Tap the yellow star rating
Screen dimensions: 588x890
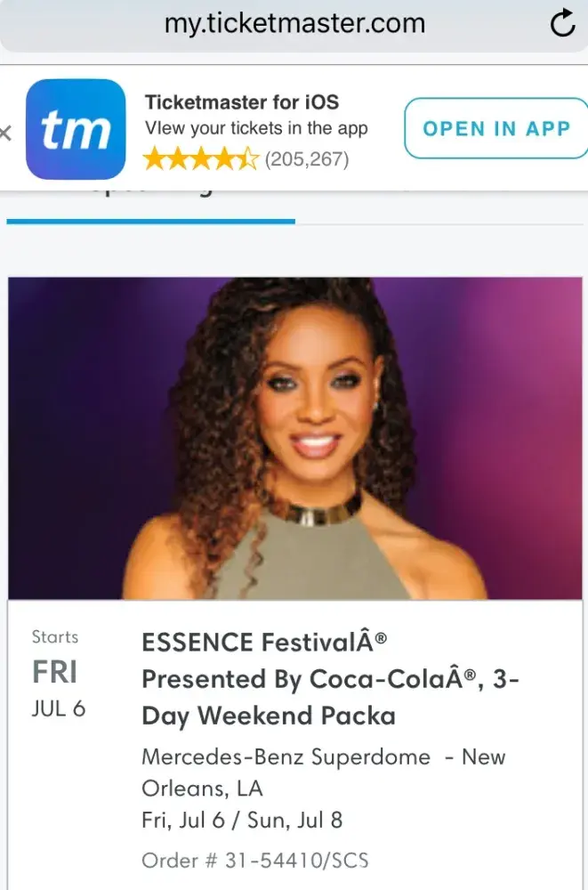click(200, 159)
